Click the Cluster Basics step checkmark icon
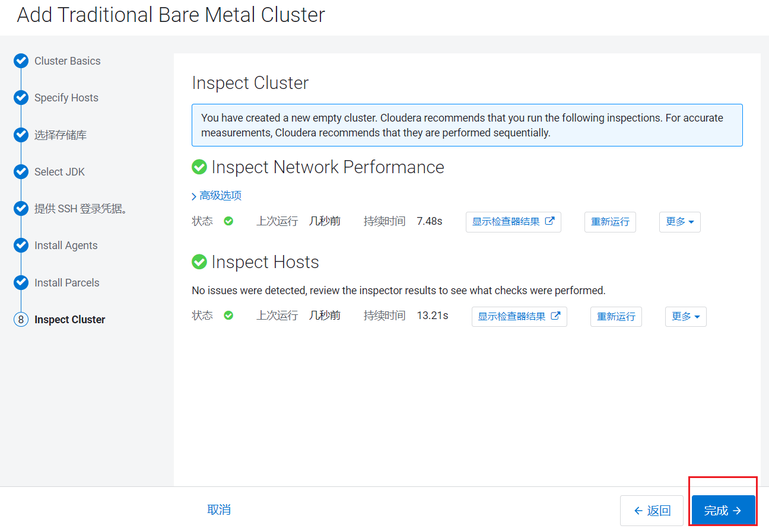 point(21,60)
